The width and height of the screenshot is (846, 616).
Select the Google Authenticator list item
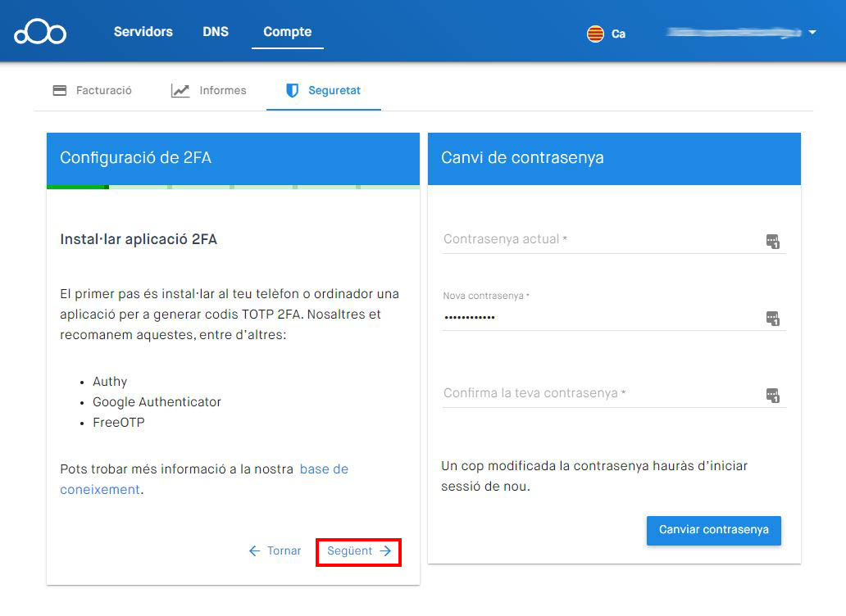pyautogui.click(x=157, y=402)
